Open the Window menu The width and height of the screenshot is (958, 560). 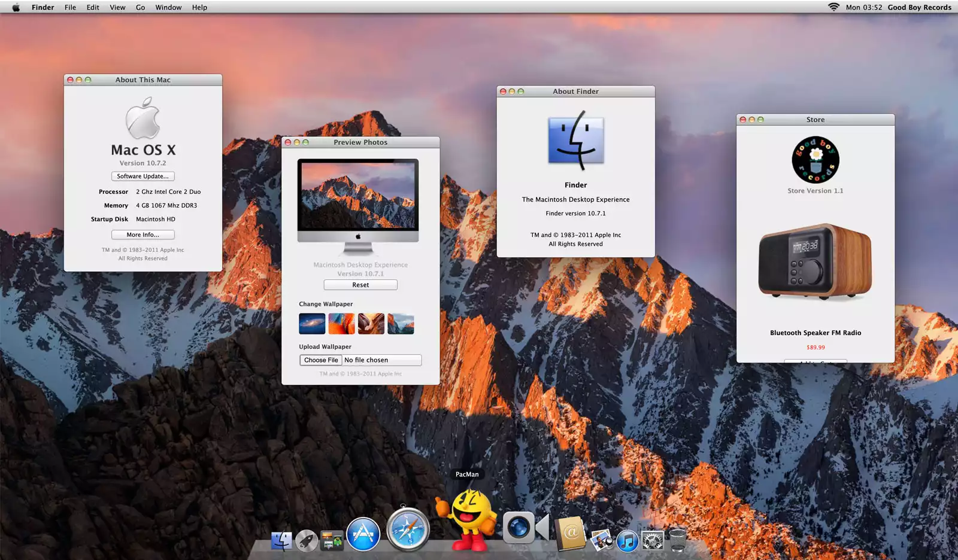coord(168,7)
